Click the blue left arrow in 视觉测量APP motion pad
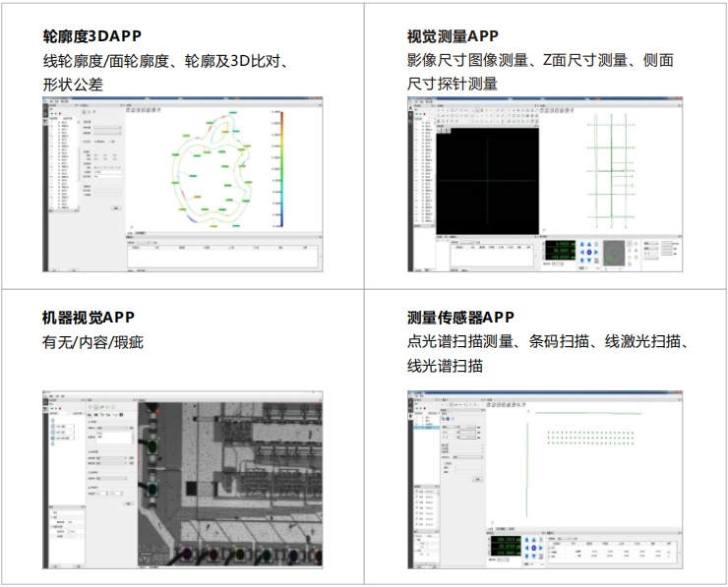The width and height of the screenshot is (728, 587). point(582,252)
